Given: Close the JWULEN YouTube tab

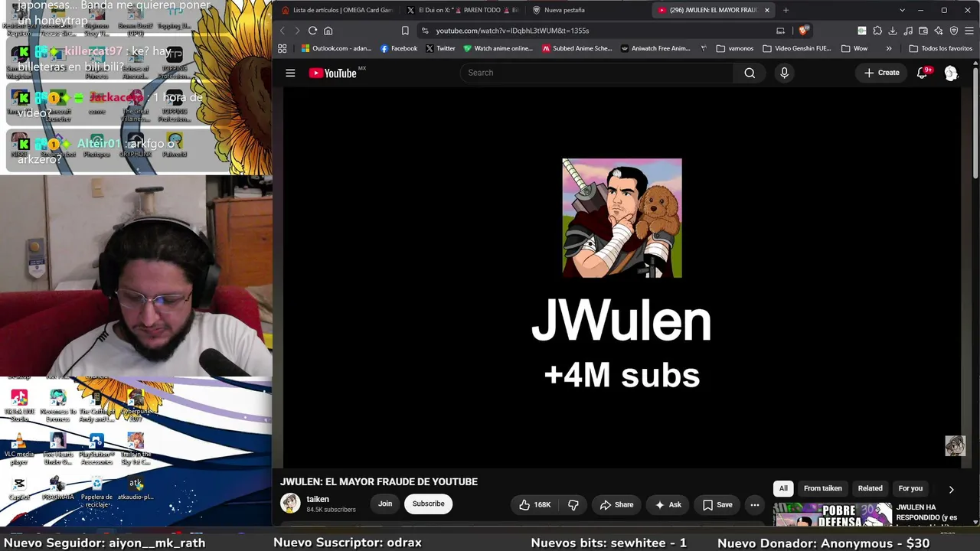Looking at the screenshot, I should click(767, 10).
